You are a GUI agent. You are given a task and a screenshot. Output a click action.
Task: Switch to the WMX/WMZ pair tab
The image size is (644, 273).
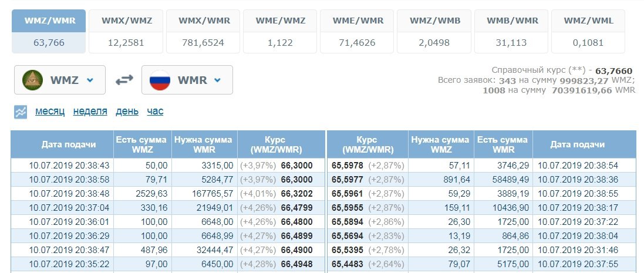pyautogui.click(x=126, y=31)
